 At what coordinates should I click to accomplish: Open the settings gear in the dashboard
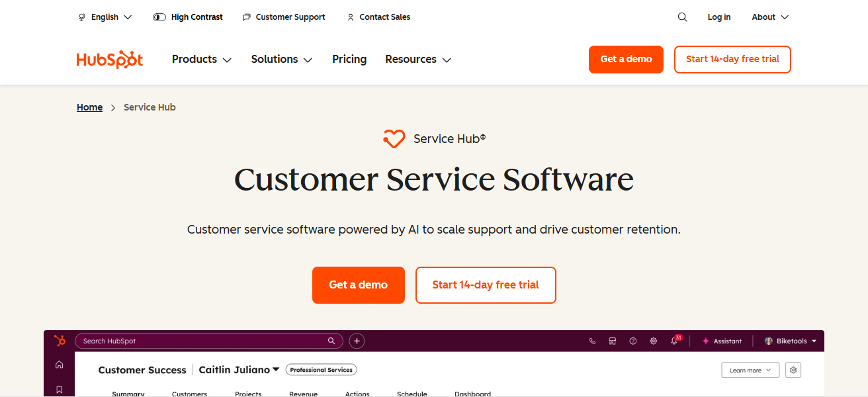click(653, 341)
